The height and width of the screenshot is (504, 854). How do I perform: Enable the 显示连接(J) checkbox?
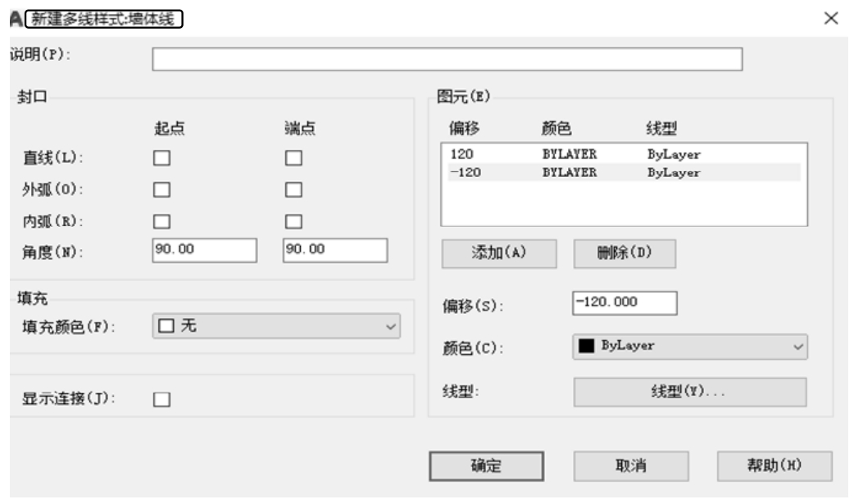(162, 399)
